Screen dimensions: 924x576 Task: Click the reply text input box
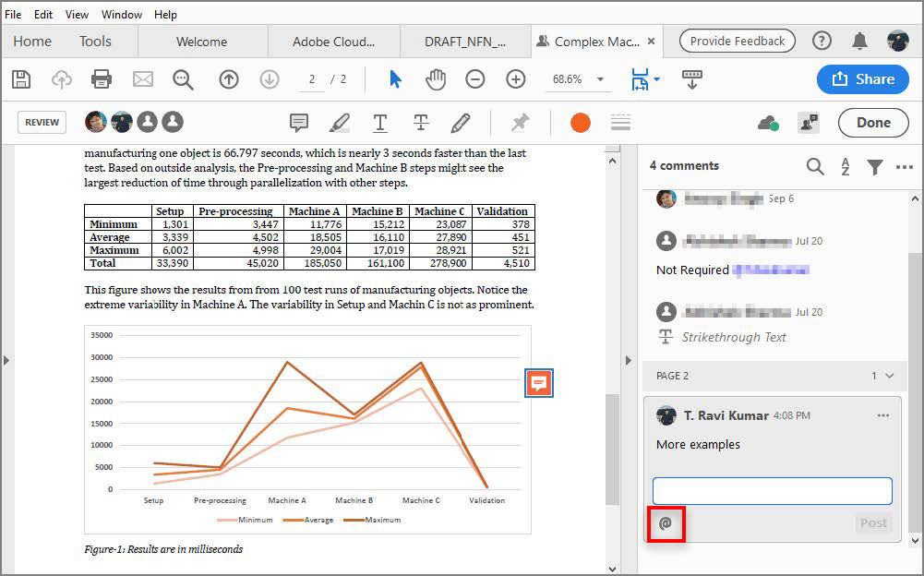tap(772, 491)
